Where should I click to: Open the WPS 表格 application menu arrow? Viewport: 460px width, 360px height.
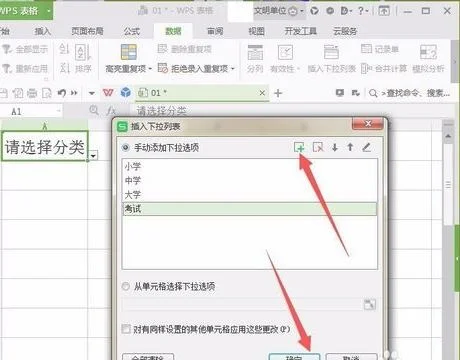tap(49, 11)
